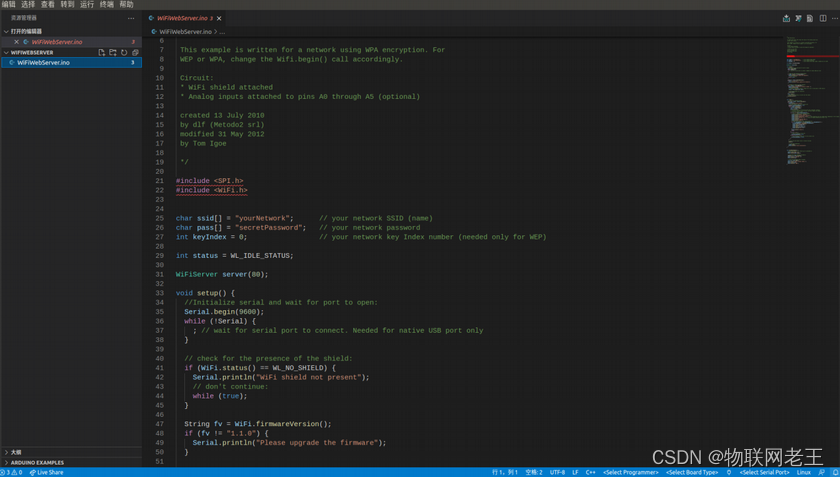The image size is (840, 477).
Task: Click the "yourNetwork" string in code
Action: click(264, 218)
